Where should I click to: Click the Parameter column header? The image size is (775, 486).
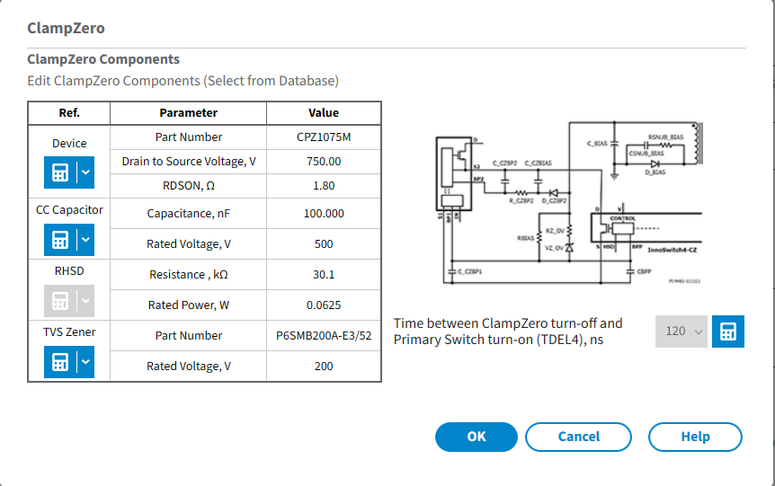pyautogui.click(x=188, y=113)
